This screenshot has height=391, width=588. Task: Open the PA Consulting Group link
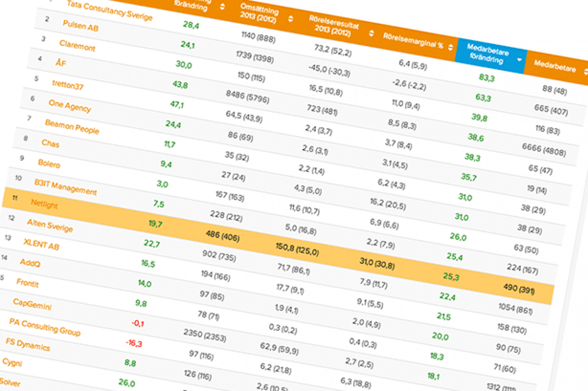pos(45,327)
